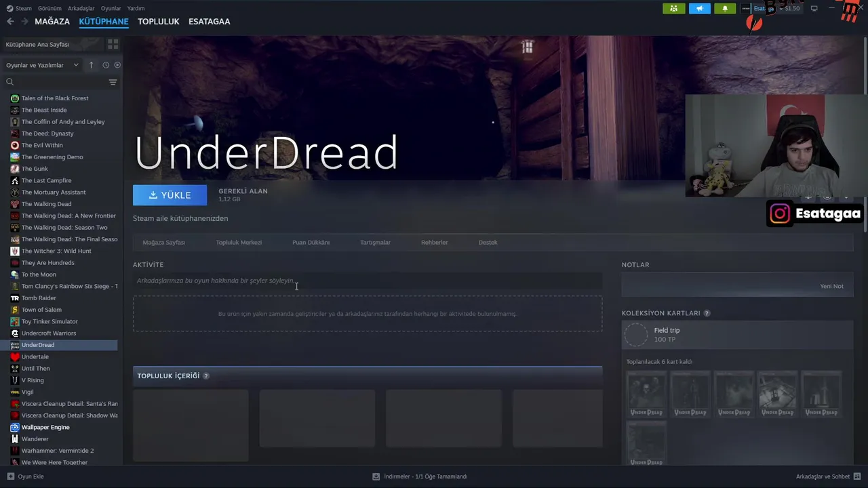868x488 pixels.
Task: Open the library advanced filter icon
Action: point(113,82)
